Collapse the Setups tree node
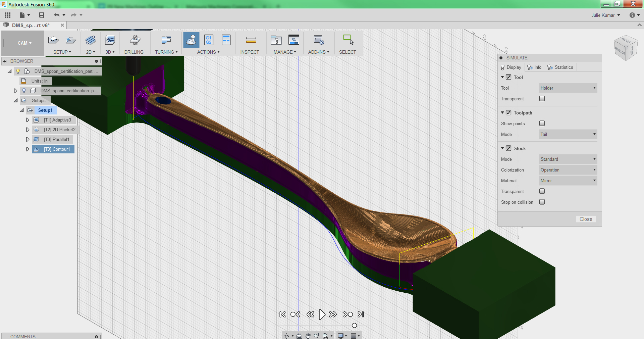This screenshot has height=339, width=644. 16,100
